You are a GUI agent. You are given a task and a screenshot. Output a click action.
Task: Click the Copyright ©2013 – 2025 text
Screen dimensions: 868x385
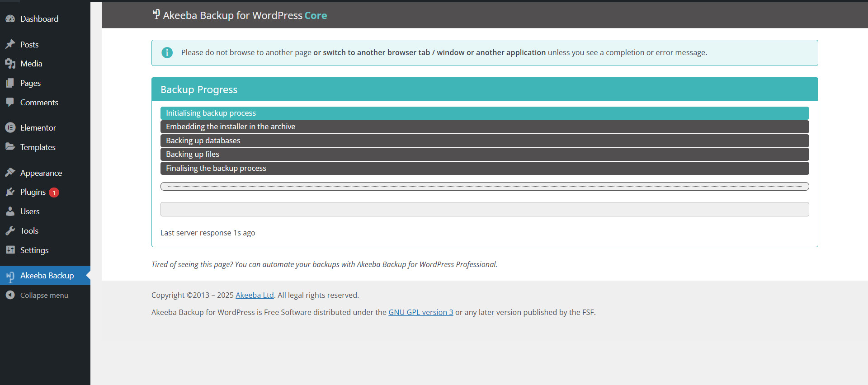pyautogui.click(x=193, y=295)
